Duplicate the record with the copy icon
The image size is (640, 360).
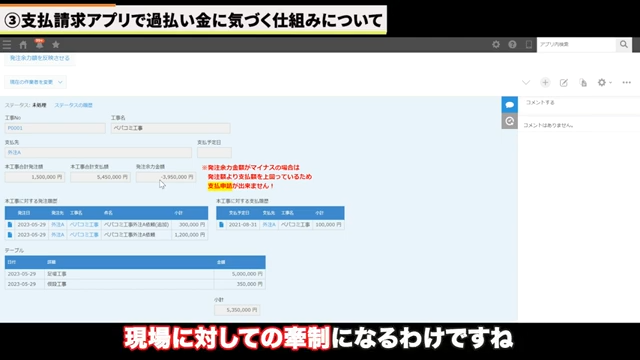[583, 82]
